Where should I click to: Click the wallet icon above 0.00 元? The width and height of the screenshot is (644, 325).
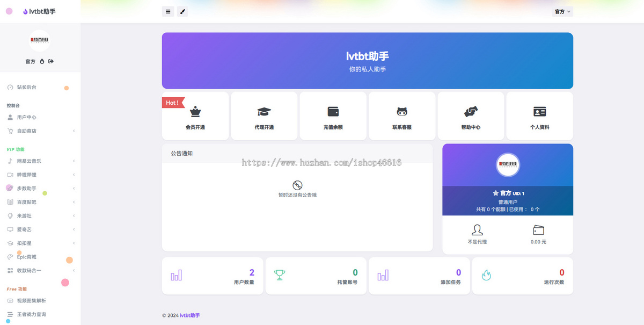(538, 230)
